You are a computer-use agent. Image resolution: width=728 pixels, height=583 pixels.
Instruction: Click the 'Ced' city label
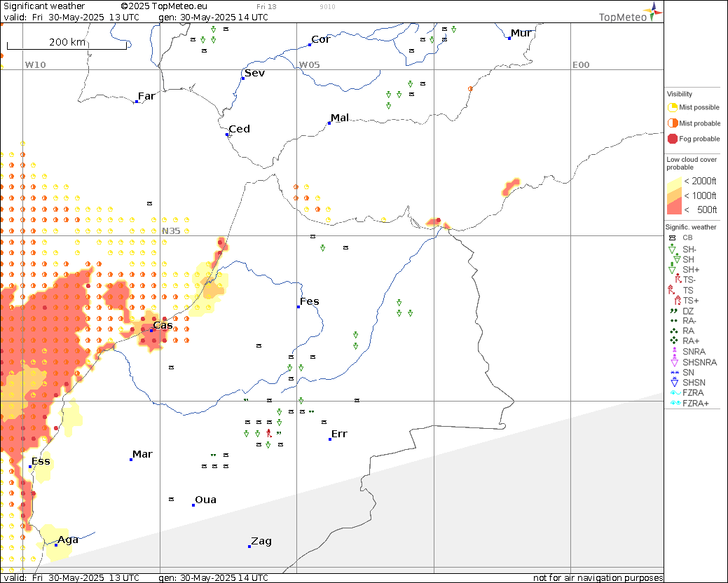click(x=239, y=129)
